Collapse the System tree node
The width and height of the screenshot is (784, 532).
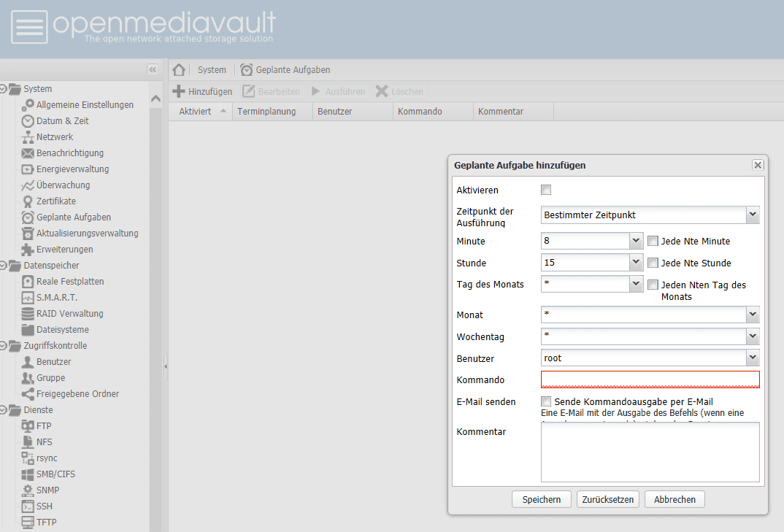point(3,88)
